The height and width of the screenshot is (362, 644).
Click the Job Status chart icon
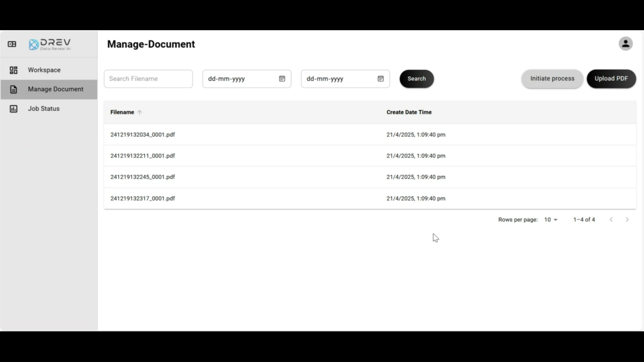(x=13, y=109)
